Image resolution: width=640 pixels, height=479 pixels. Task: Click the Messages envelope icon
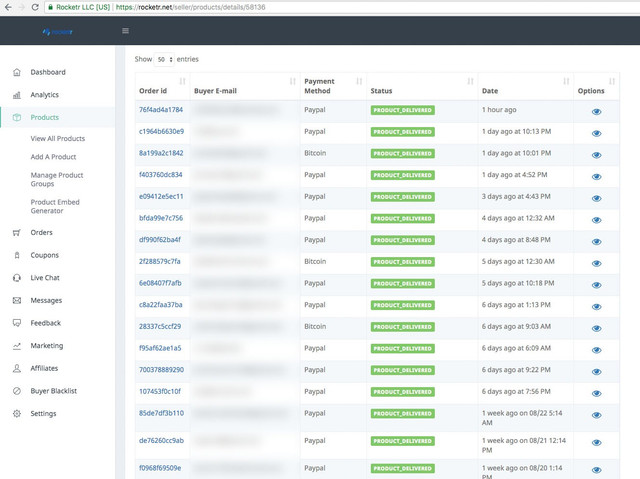coord(16,300)
